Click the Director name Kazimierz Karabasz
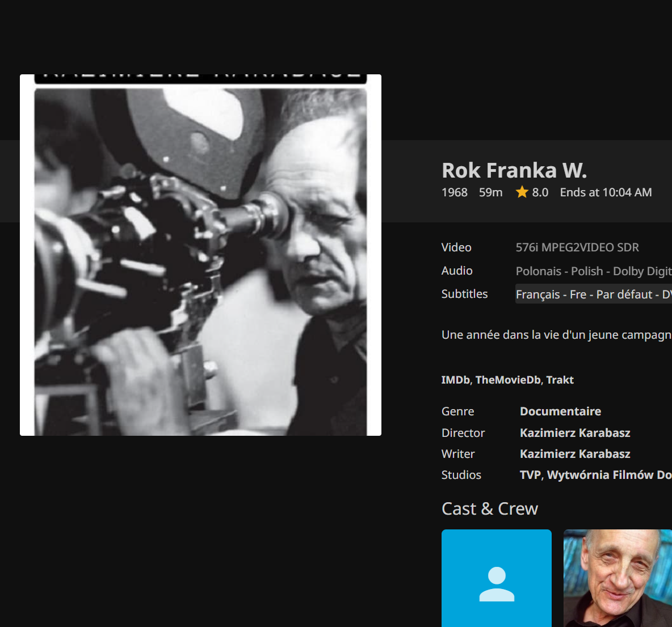This screenshot has height=627, width=672. click(575, 433)
